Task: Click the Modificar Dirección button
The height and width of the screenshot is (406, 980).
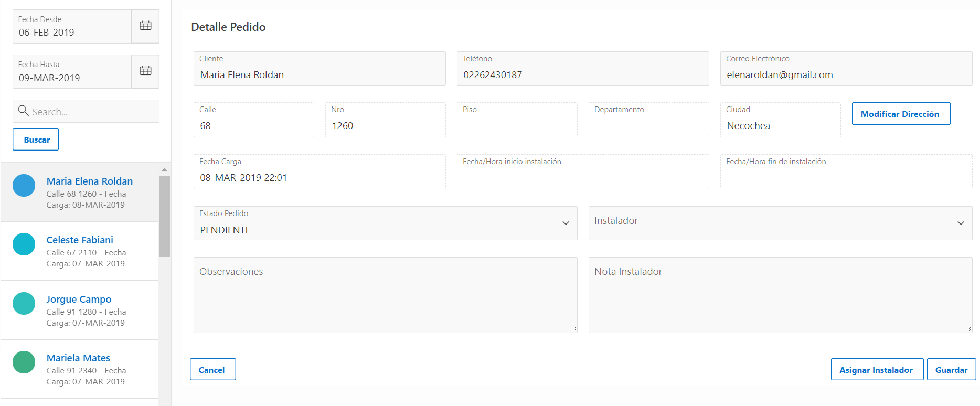Action: coord(900,114)
